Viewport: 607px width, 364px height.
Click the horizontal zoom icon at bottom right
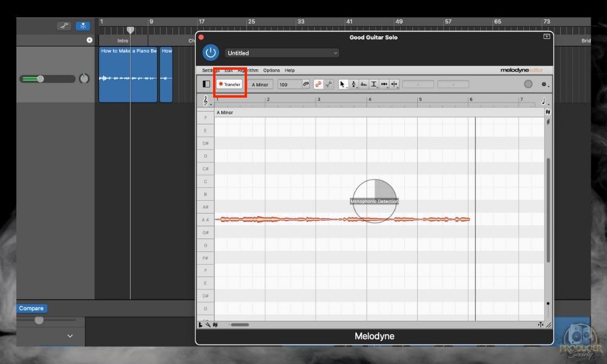(x=540, y=325)
